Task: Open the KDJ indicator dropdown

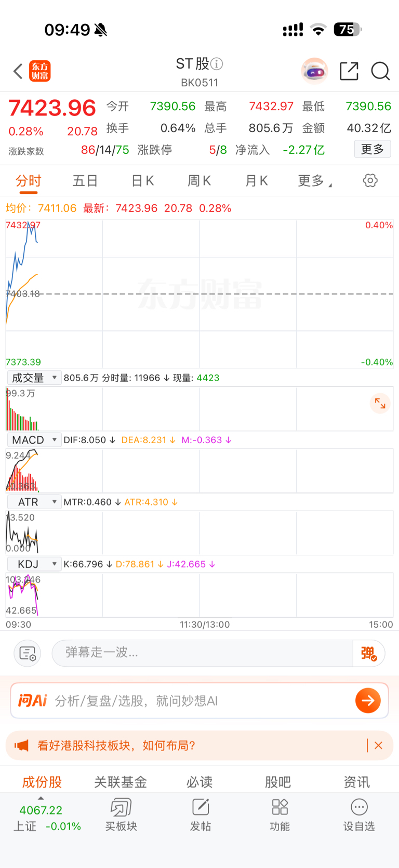Action: point(34,564)
